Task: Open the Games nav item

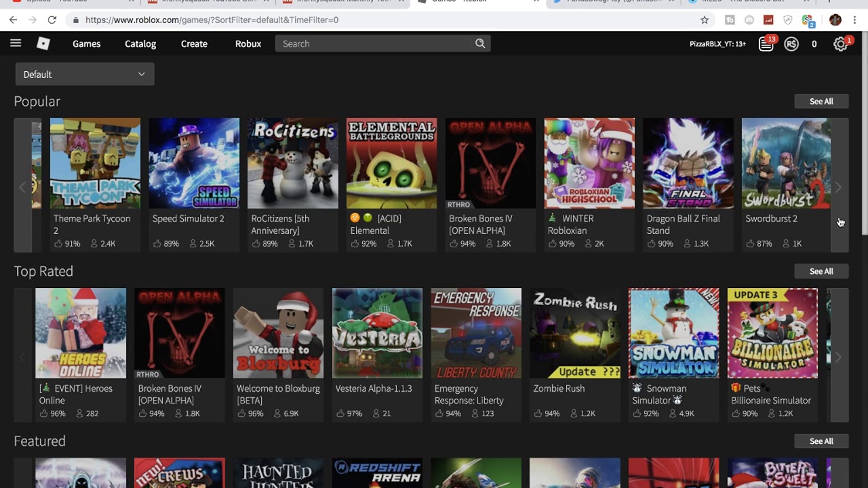Action: (x=87, y=43)
